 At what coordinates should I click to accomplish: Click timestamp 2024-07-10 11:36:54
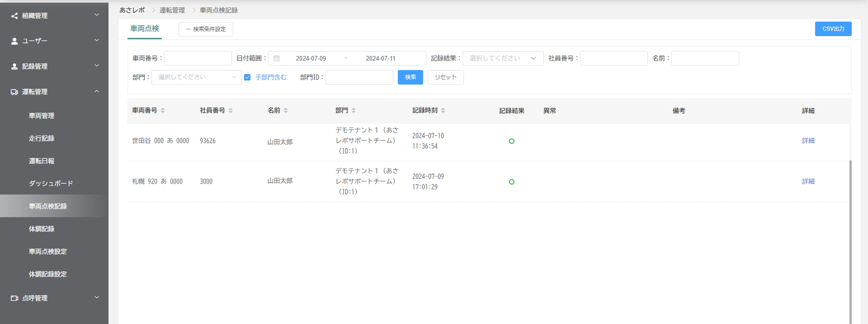pos(428,141)
